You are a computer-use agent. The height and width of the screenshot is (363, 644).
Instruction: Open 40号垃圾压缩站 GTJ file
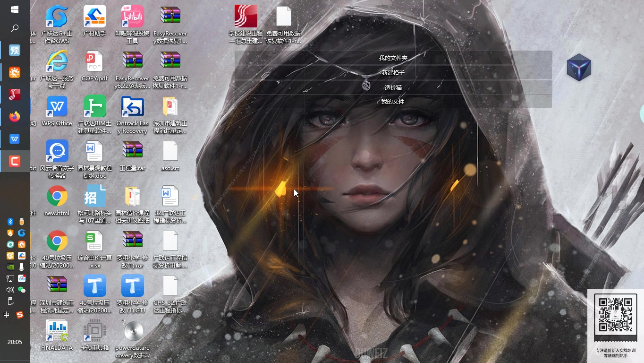click(94, 294)
